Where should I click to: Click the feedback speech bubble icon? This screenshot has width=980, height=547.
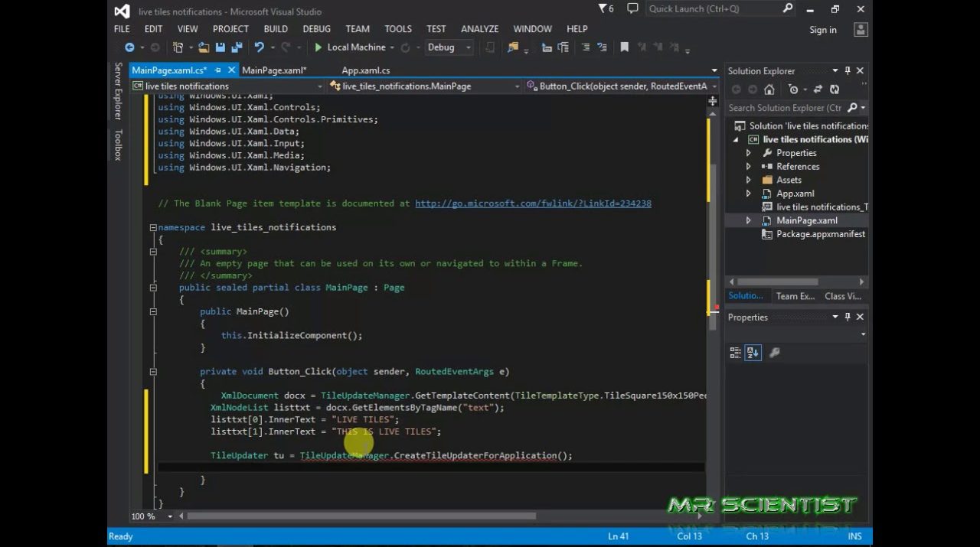pos(632,9)
